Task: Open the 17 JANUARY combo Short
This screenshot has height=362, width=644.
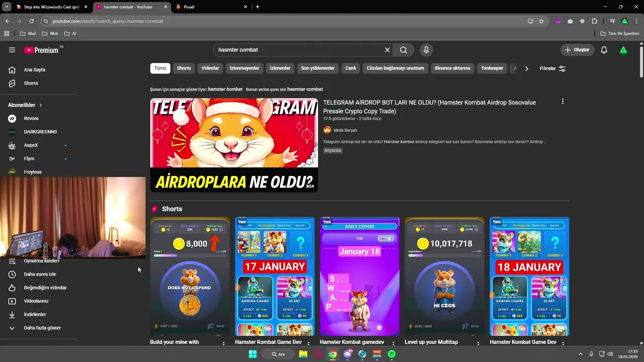Action: (x=275, y=277)
